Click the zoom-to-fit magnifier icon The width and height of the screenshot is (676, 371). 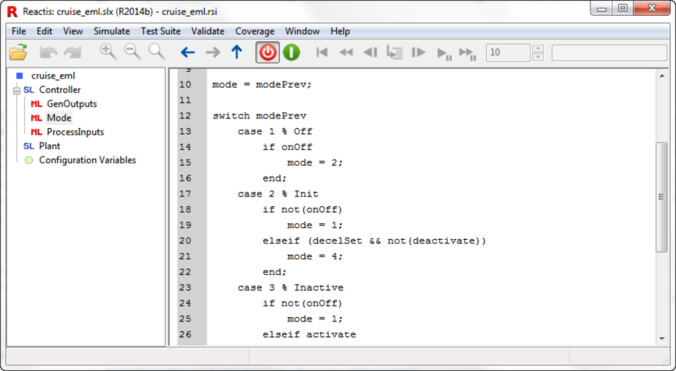(x=156, y=52)
